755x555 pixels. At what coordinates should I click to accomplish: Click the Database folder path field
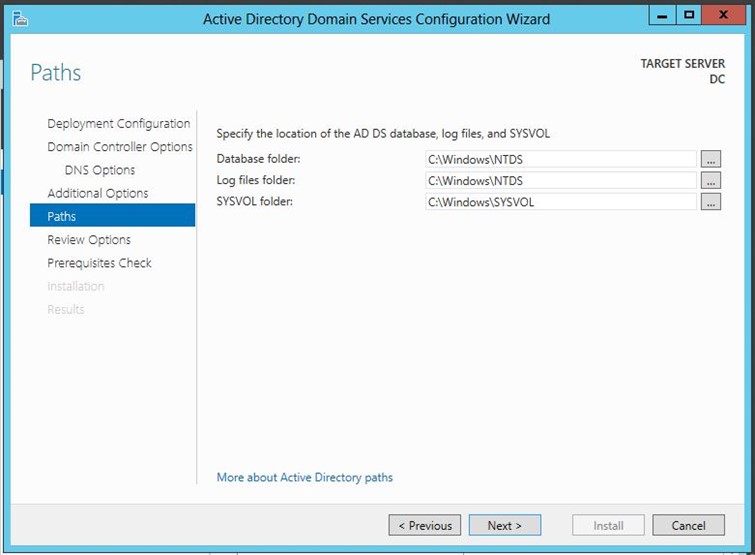coord(561,159)
